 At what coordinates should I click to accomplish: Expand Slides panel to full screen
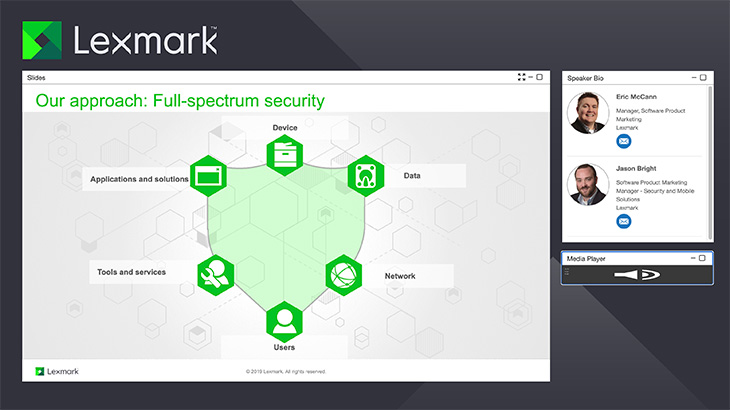click(521, 77)
